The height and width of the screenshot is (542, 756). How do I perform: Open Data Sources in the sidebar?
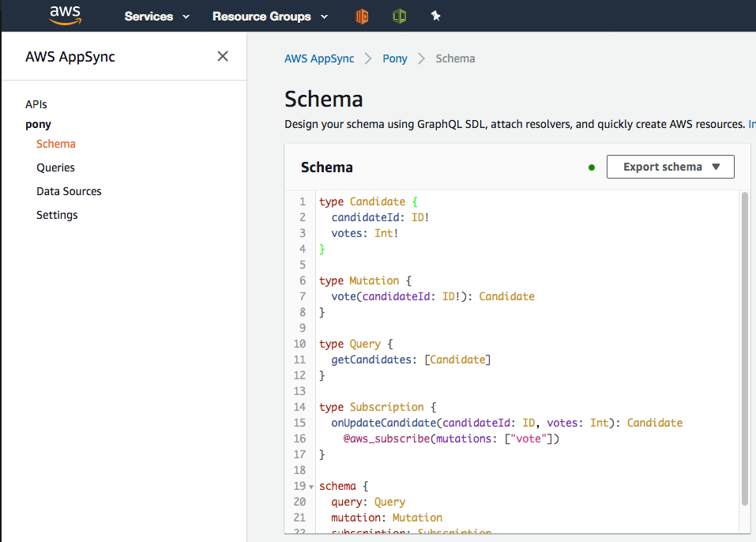69,191
